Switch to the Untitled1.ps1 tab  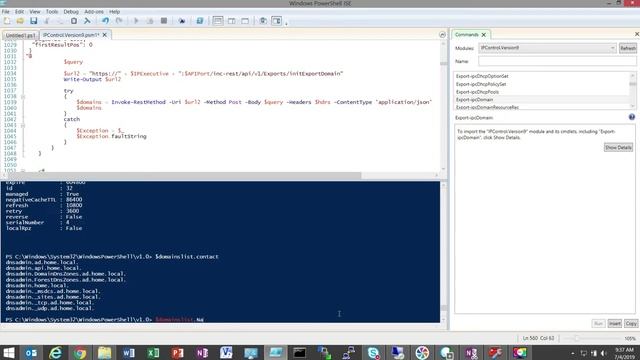[x=20, y=35]
